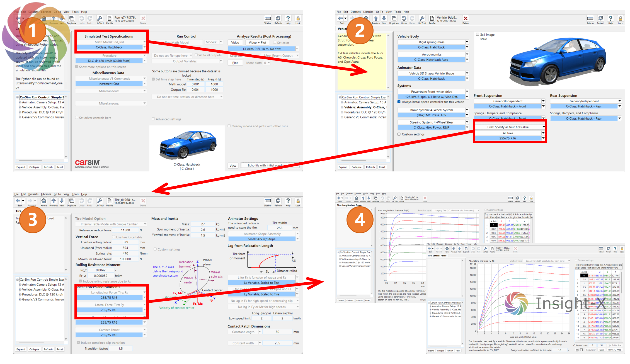Click the Lib Tool wrench icon in panel 1
630x364 pixels.
(100, 19)
